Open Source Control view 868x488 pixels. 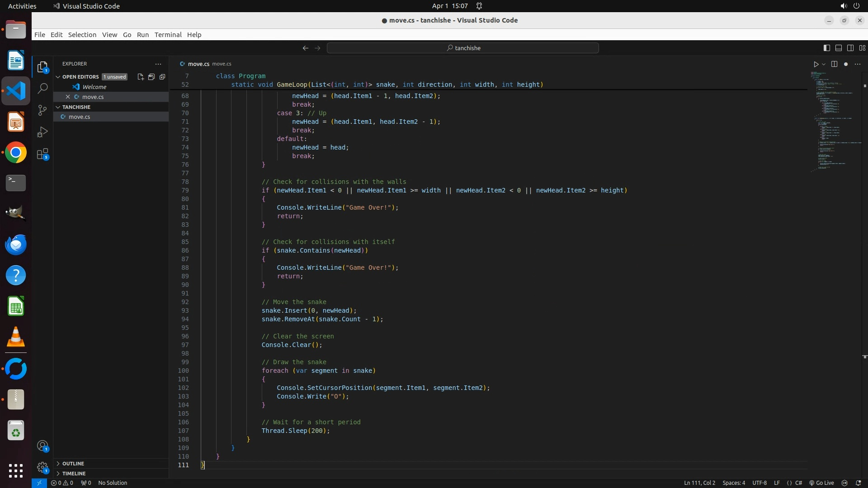[x=42, y=110]
